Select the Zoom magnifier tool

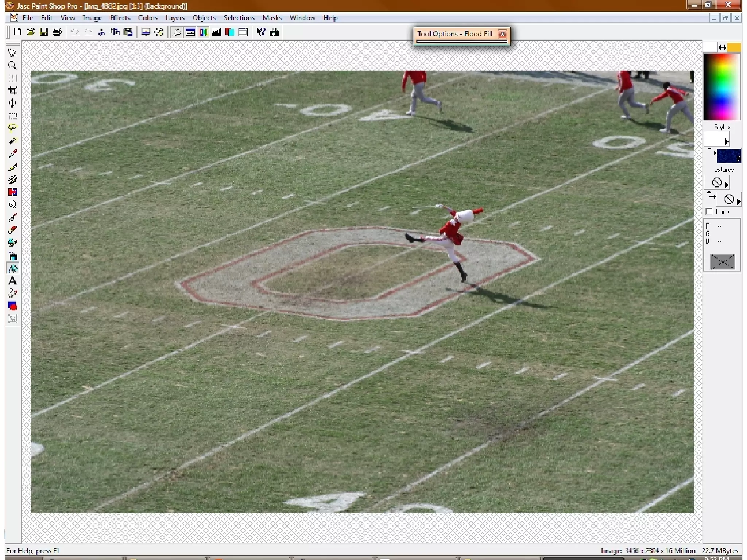(12, 65)
